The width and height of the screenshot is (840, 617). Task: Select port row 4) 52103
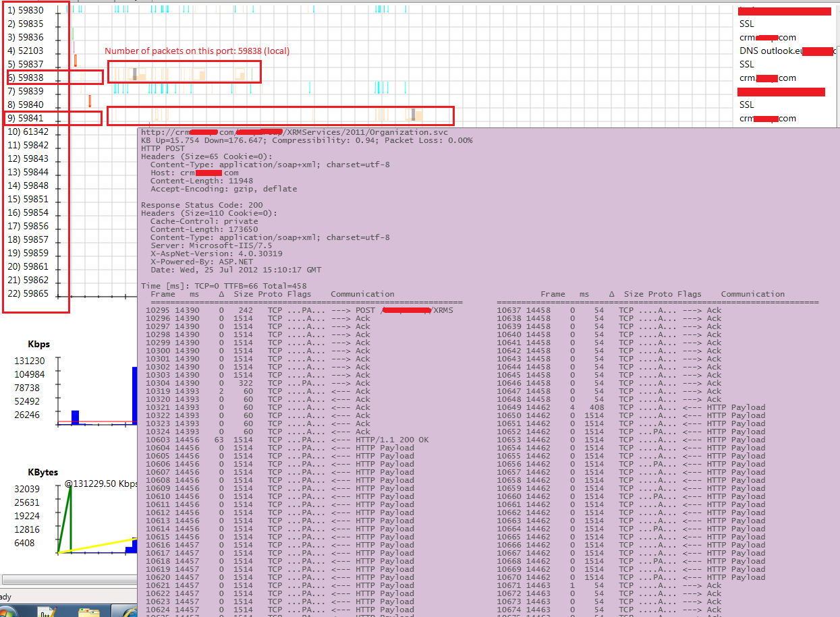[26, 51]
